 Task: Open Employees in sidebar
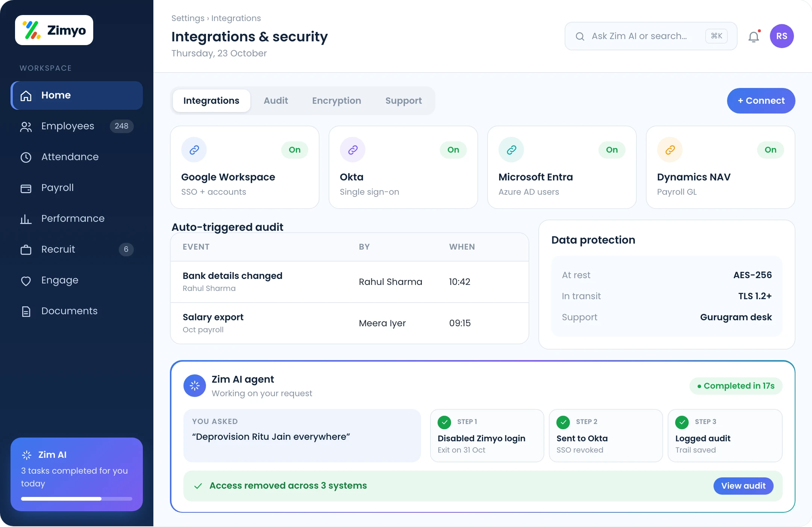(x=77, y=126)
